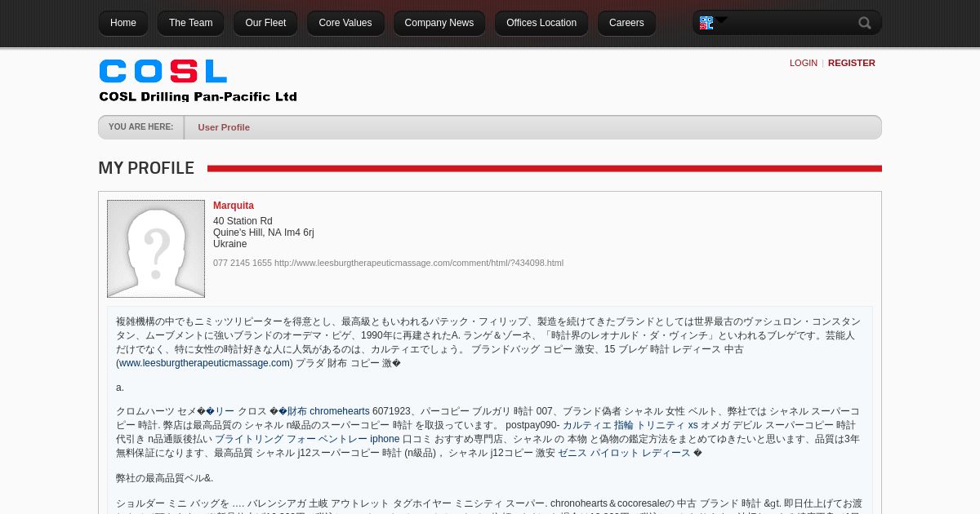This screenshot has width=980, height=514.
Task: Click the 'YOU ARE HERE:' label
Action: coord(140,127)
